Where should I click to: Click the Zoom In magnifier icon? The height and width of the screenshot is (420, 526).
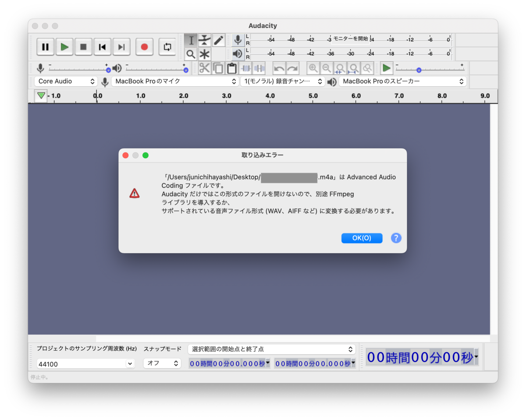coord(313,68)
